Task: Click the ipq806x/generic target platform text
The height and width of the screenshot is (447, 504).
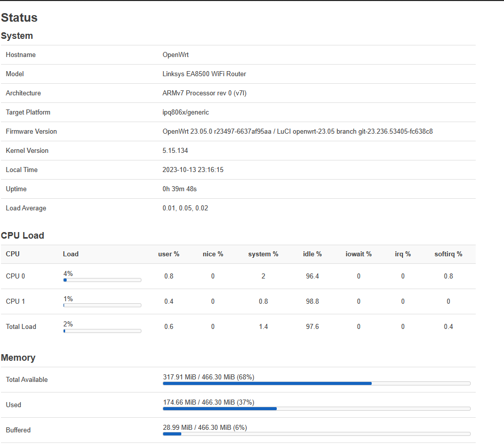Action: tap(185, 113)
